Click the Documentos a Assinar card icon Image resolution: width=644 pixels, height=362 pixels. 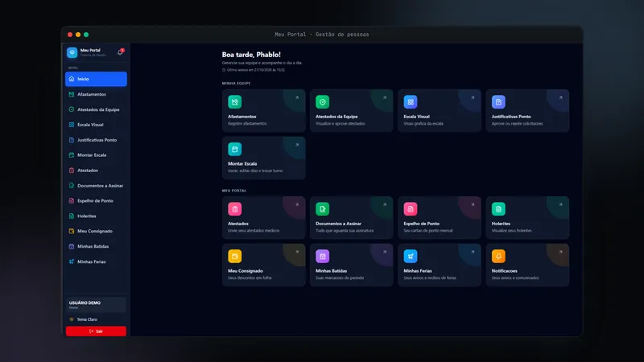click(x=323, y=209)
